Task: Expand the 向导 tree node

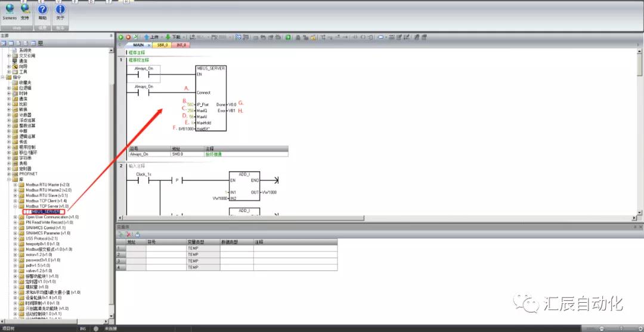Action: pyautogui.click(x=9, y=66)
